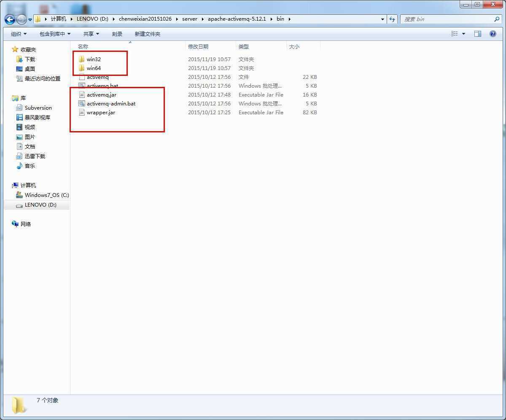Open view options dropdown arrow

463,34
